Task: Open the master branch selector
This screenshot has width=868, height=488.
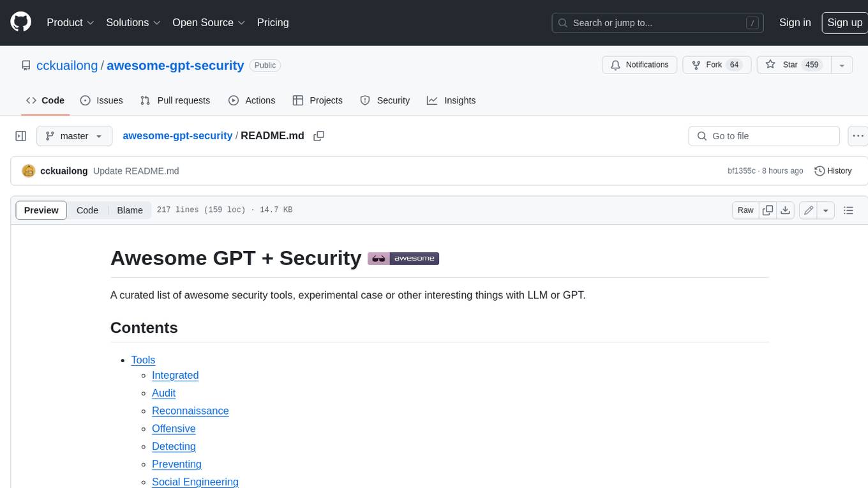Action: pyautogui.click(x=74, y=136)
